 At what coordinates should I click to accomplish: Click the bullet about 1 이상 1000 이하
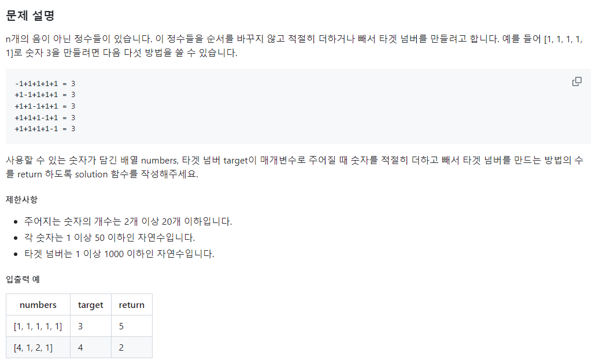click(x=119, y=254)
